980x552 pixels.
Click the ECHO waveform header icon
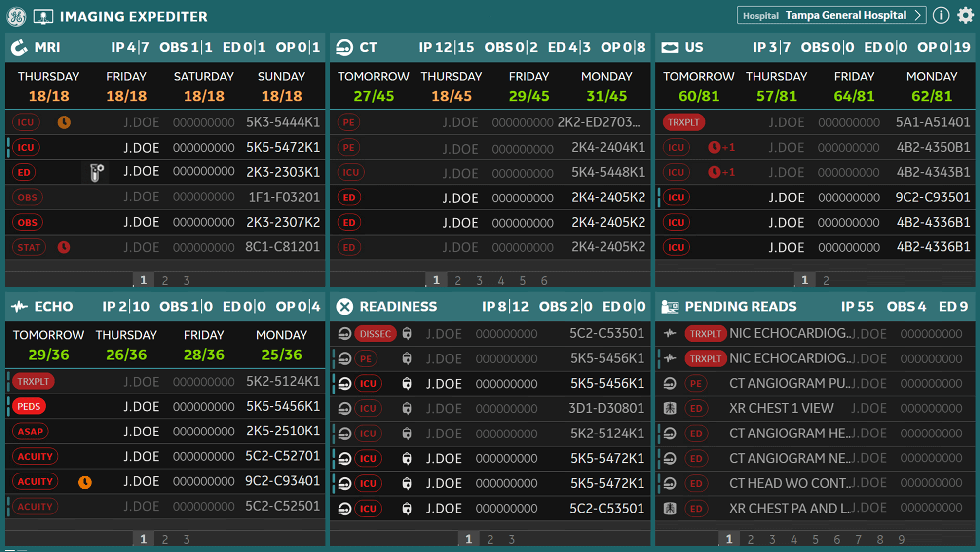point(19,307)
